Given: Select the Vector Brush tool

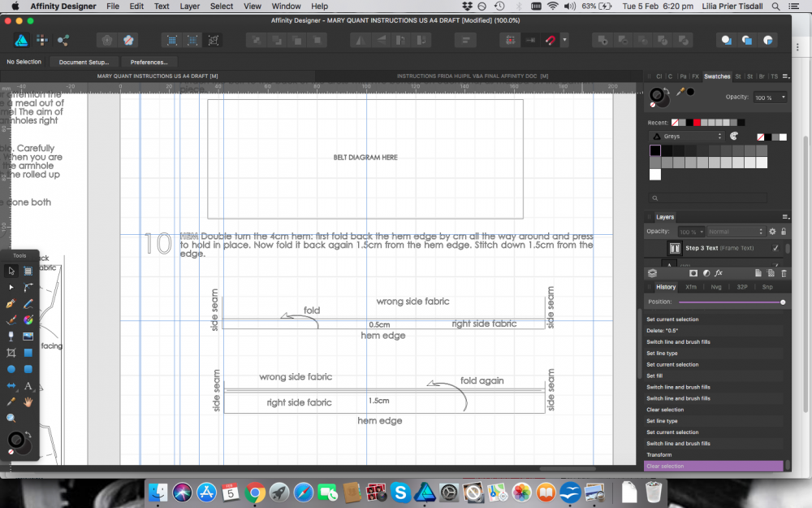Looking at the screenshot, I should coord(11,319).
